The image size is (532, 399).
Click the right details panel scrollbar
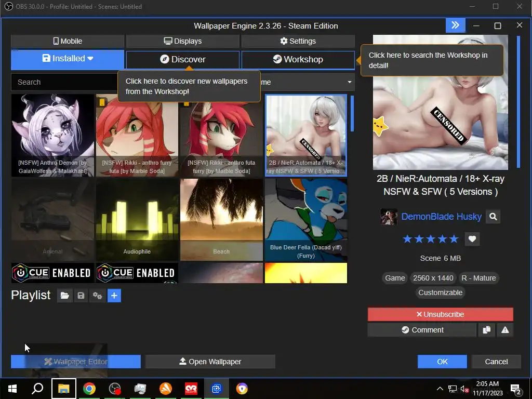518,102
